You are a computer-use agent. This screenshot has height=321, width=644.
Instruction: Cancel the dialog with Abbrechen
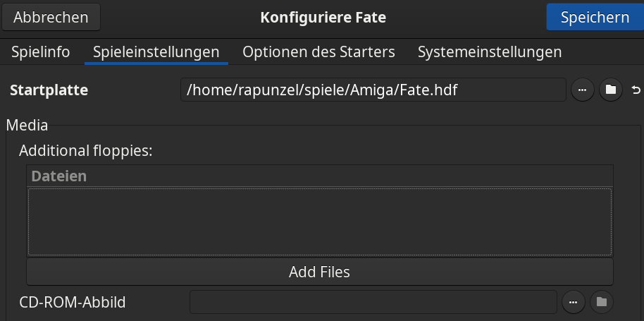[51, 17]
